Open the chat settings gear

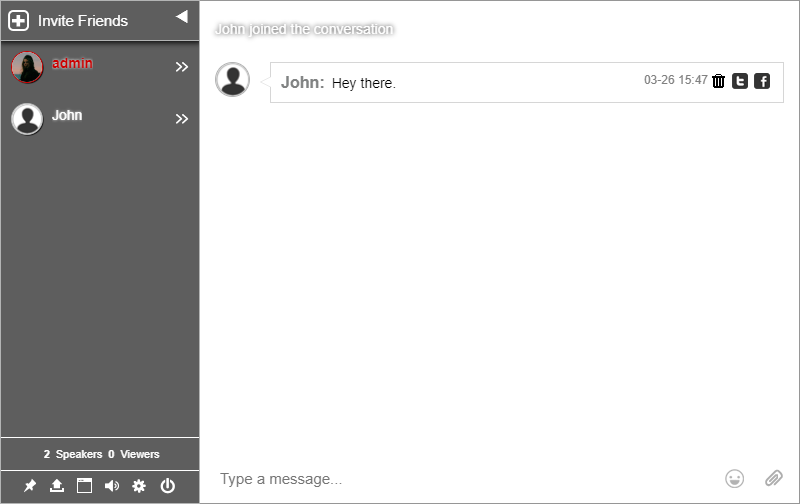pos(139,486)
